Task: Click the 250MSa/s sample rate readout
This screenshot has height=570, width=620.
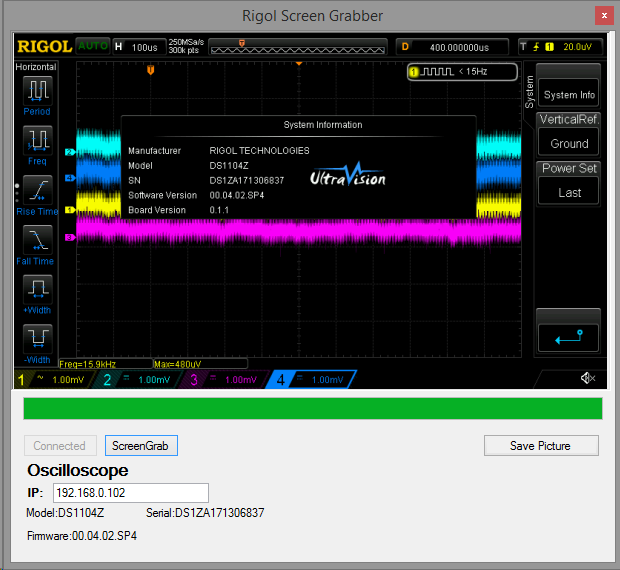Action: (186, 42)
